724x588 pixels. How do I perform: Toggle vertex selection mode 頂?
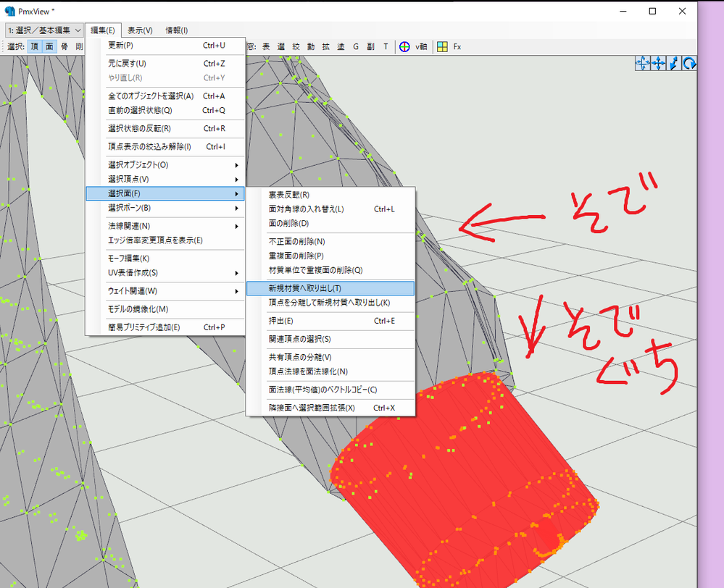tap(35, 46)
